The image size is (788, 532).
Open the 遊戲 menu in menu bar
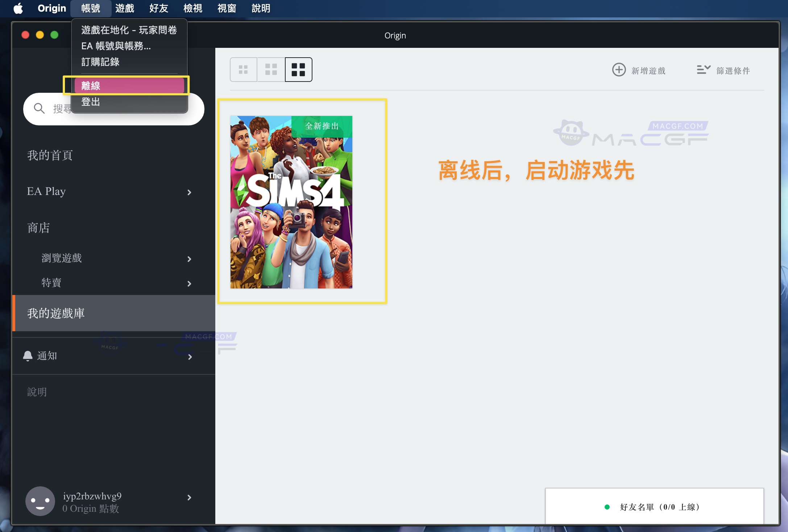click(x=125, y=8)
